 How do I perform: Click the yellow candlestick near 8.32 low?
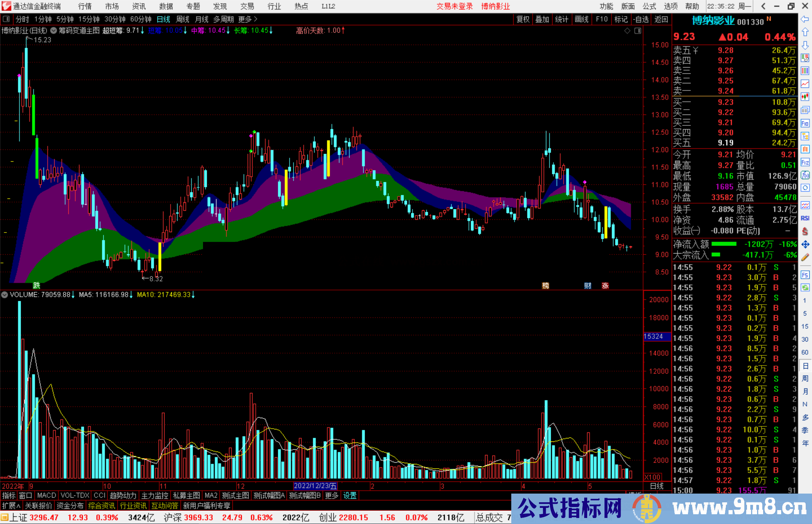tap(160, 257)
